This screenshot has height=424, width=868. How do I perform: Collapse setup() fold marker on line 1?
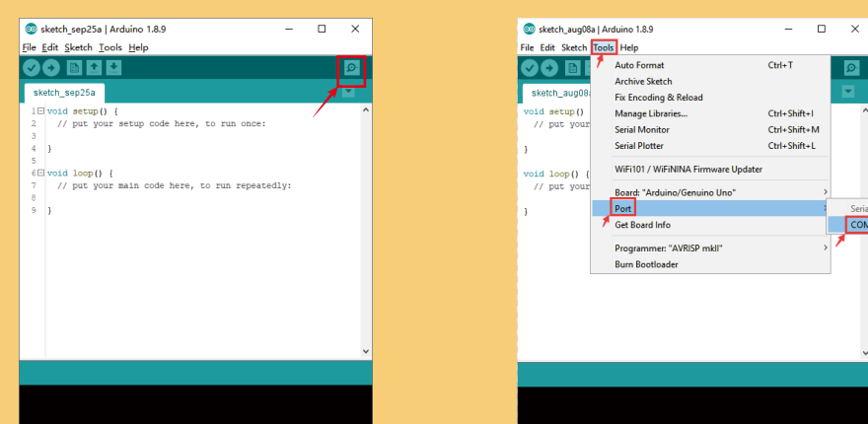(40, 111)
